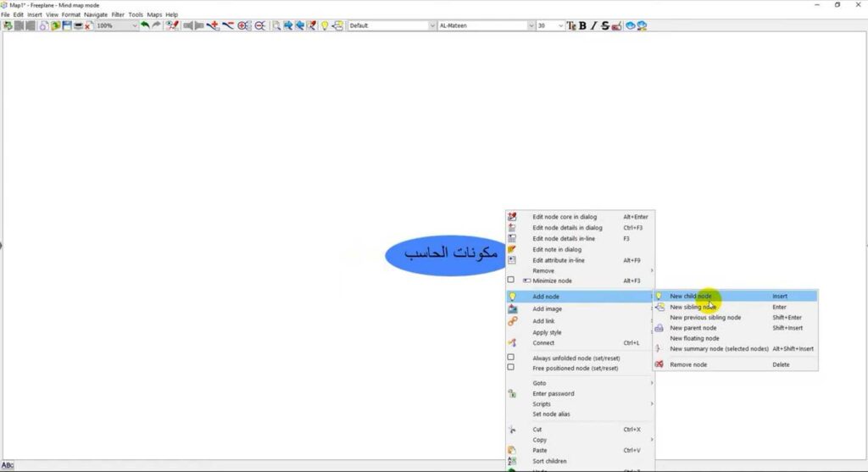Expand the Goto submenu
Viewport: 868px width, 472px height.
[580, 383]
